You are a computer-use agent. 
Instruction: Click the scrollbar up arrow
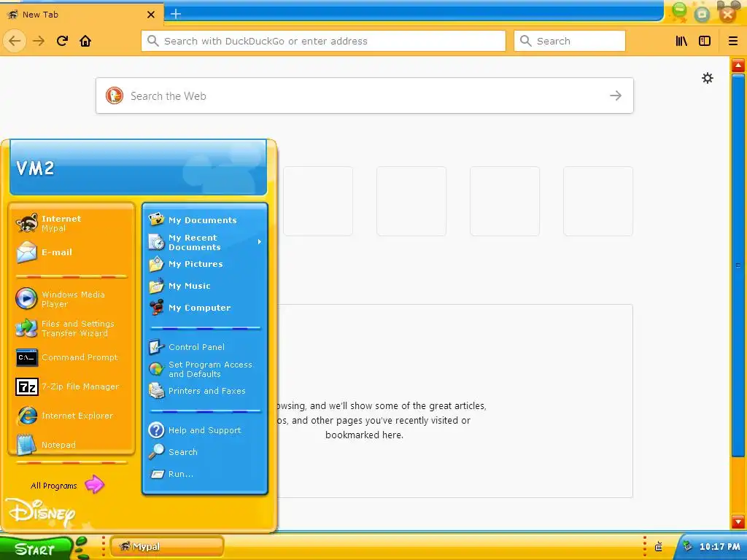738,65
